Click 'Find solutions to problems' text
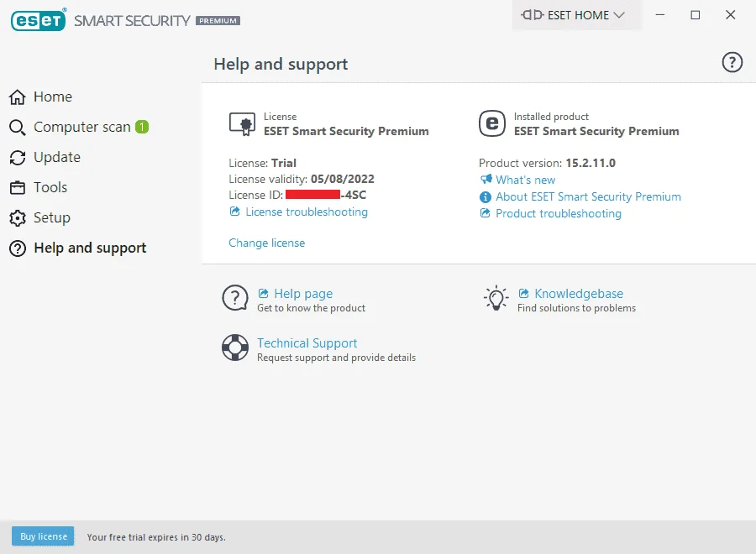Screen dimensions: 756x554 (576, 308)
